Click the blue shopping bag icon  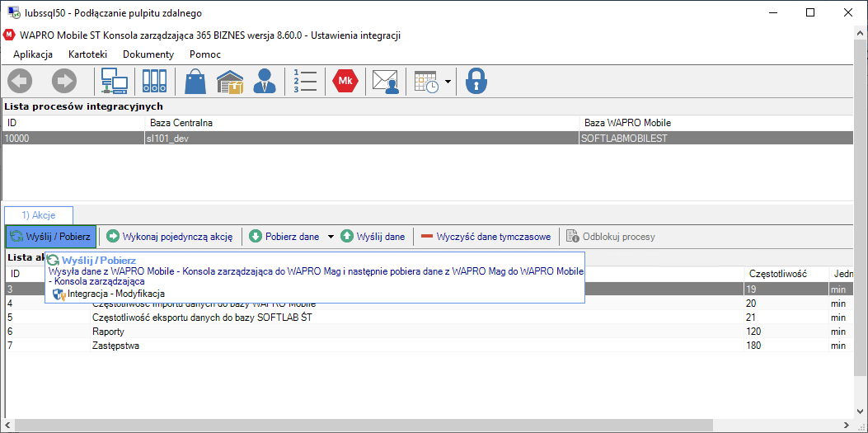click(x=195, y=82)
